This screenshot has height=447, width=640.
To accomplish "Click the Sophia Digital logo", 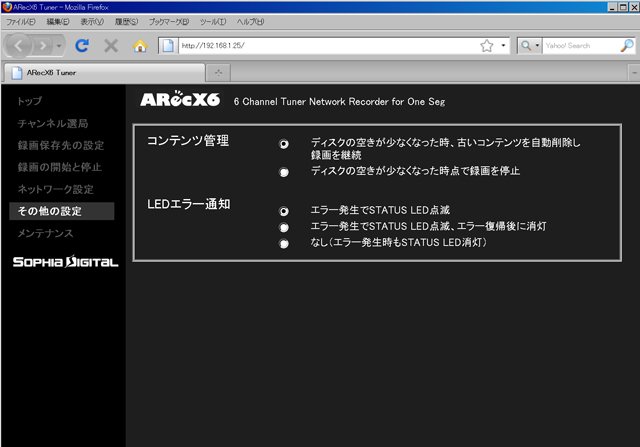I will 65,262.
